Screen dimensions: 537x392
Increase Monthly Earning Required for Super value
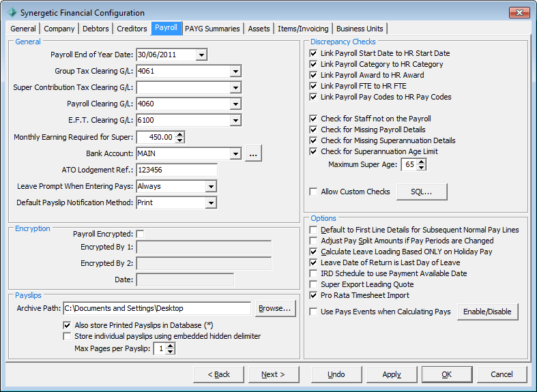coord(180,134)
